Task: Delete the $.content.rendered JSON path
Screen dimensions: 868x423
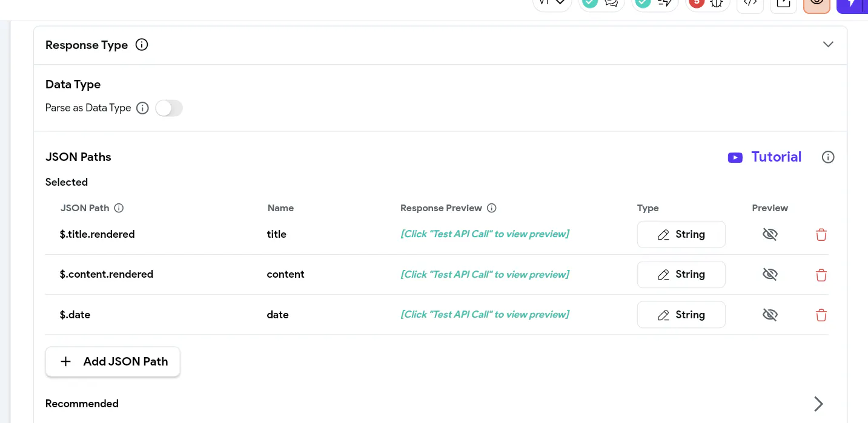Action: tap(821, 275)
